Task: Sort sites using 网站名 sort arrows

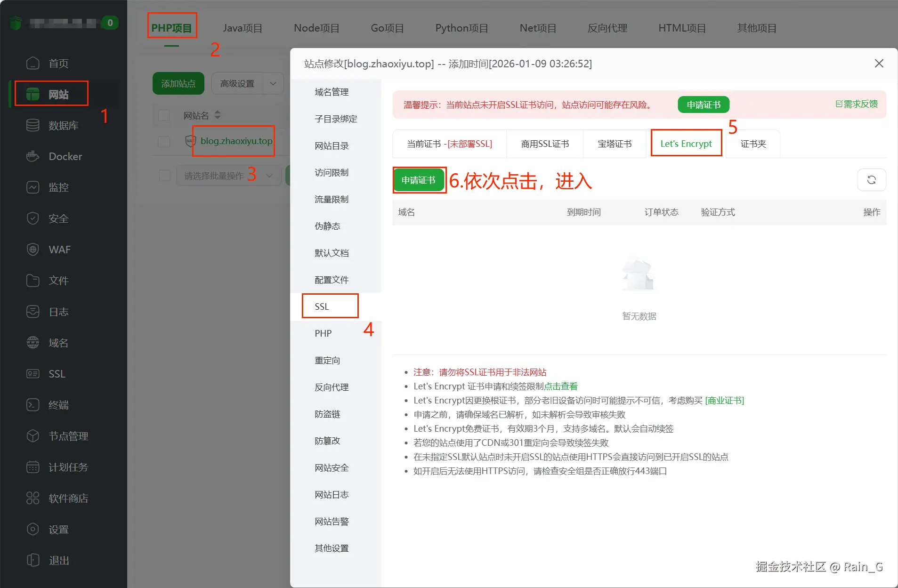Action: click(218, 115)
